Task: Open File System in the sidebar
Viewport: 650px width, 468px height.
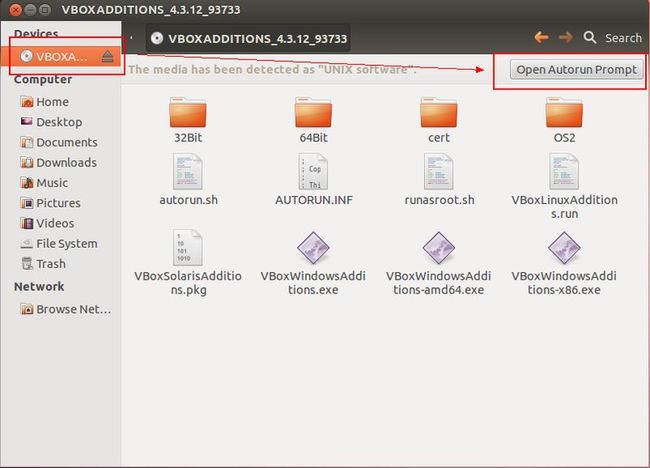Action: point(61,244)
